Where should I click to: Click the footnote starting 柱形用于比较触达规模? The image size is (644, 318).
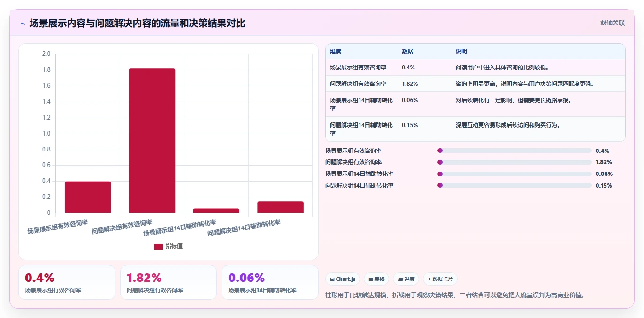455,295
